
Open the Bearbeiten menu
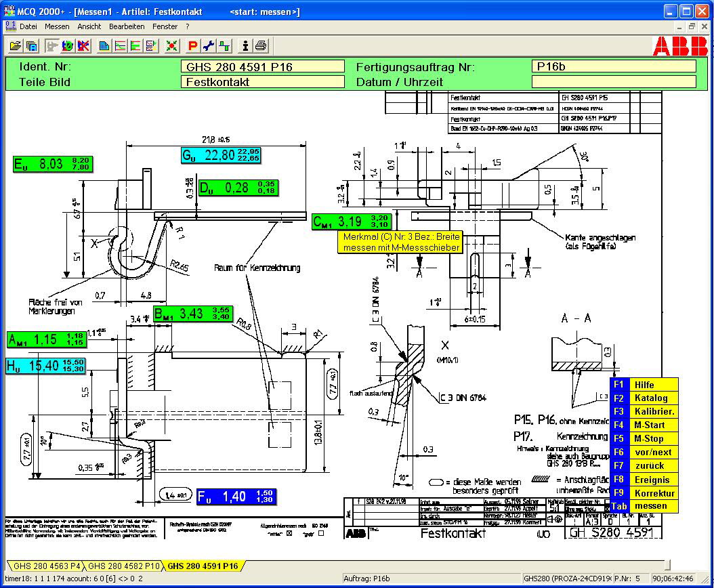point(127,27)
